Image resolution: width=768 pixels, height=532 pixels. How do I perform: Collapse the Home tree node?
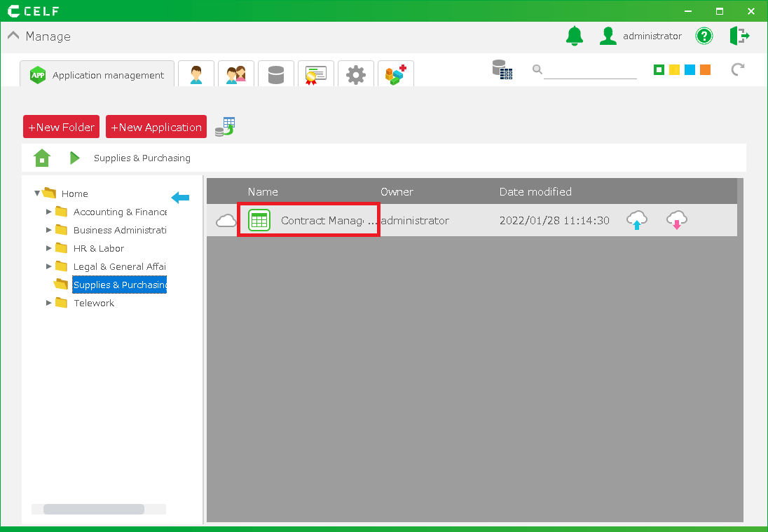point(37,193)
